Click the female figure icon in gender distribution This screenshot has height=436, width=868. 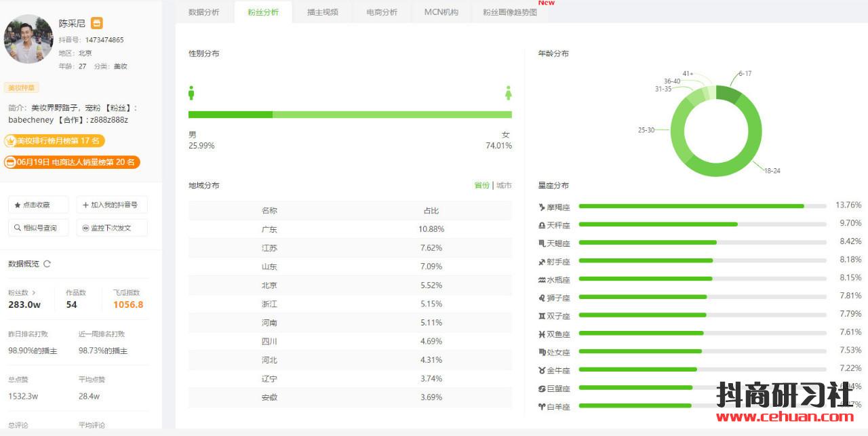508,93
